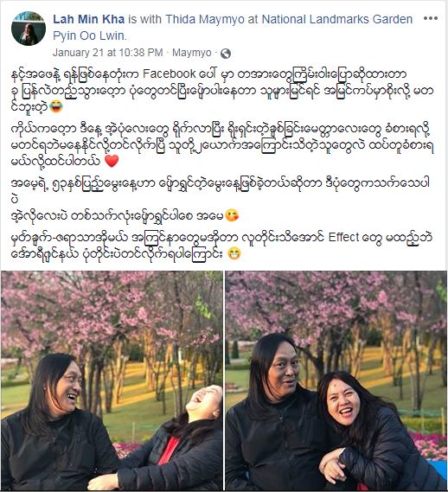Open the Lah Min Kha profile name link
The width and height of the screenshot is (448, 492).
89,19
